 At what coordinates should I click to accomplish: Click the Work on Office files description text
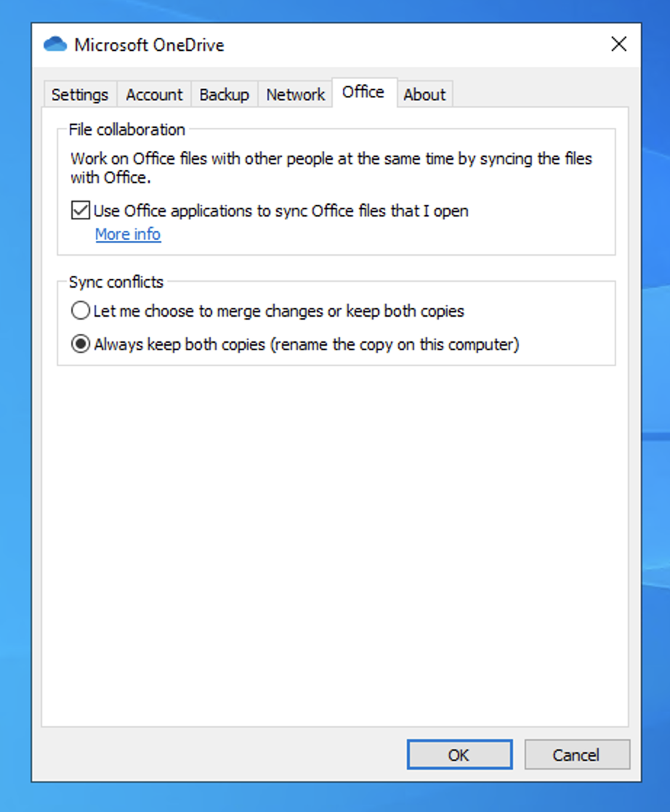pyautogui.click(x=331, y=168)
